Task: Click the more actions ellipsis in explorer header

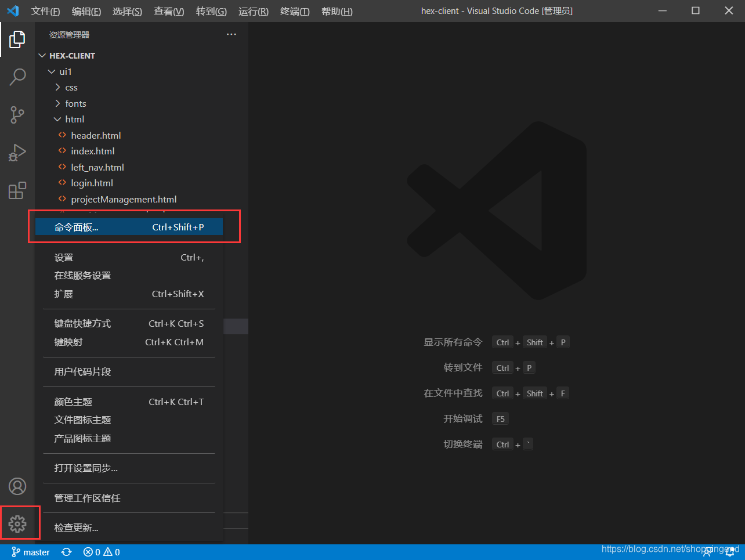Action: pyautogui.click(x=232, y=34)
